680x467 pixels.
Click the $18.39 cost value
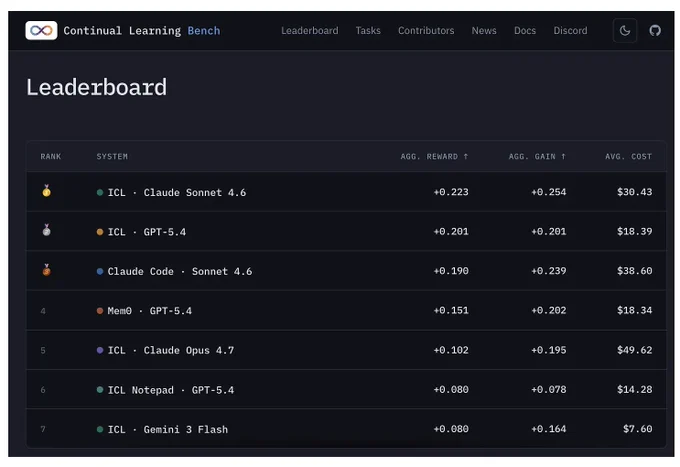634,232
